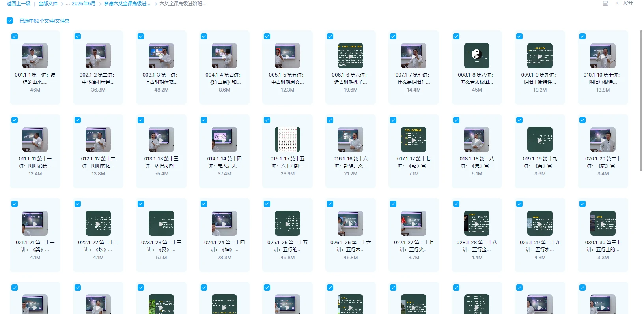Image resolution: width=644 pixels, height=314 pixels.
Task: Open 李德六爻全课高级进 breadcrumb folder
Action: 127,4
